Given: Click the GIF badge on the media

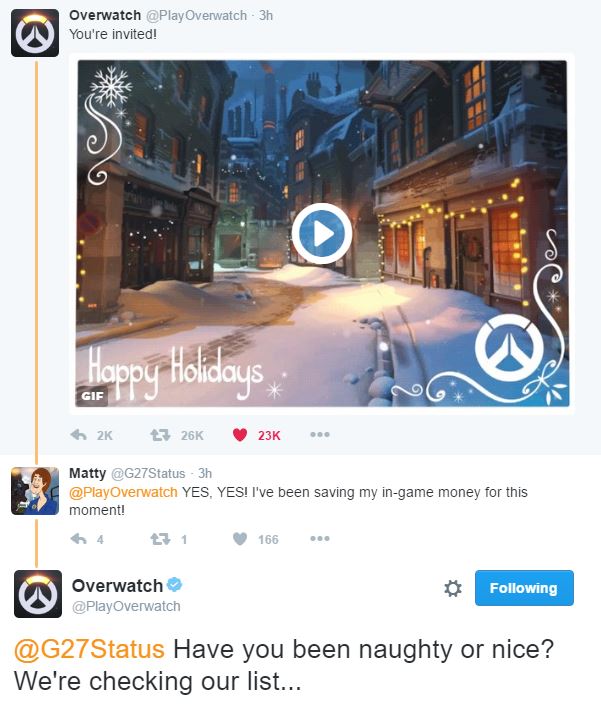Looking at the screenshot, I should [x=92, y=396].
